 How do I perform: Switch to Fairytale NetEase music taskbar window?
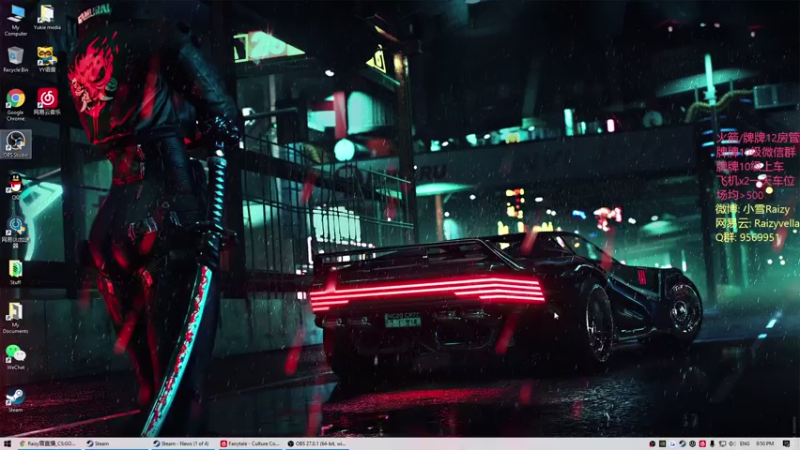coord(249,444)
